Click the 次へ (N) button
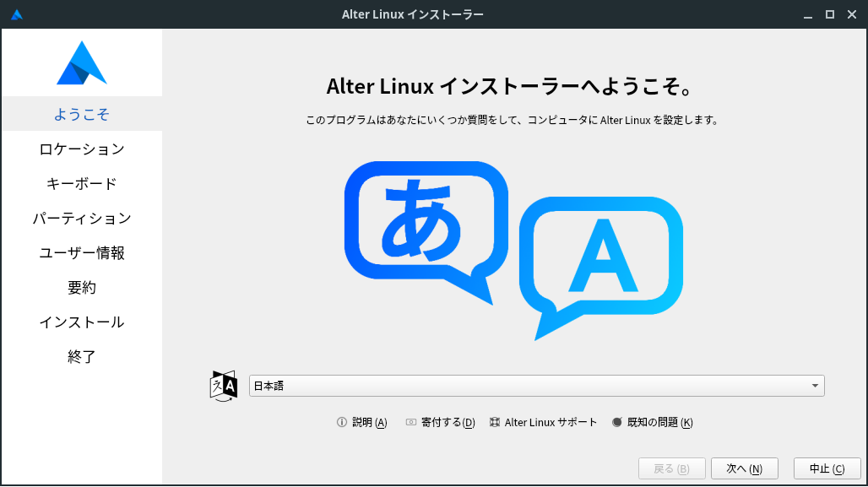 745,468
